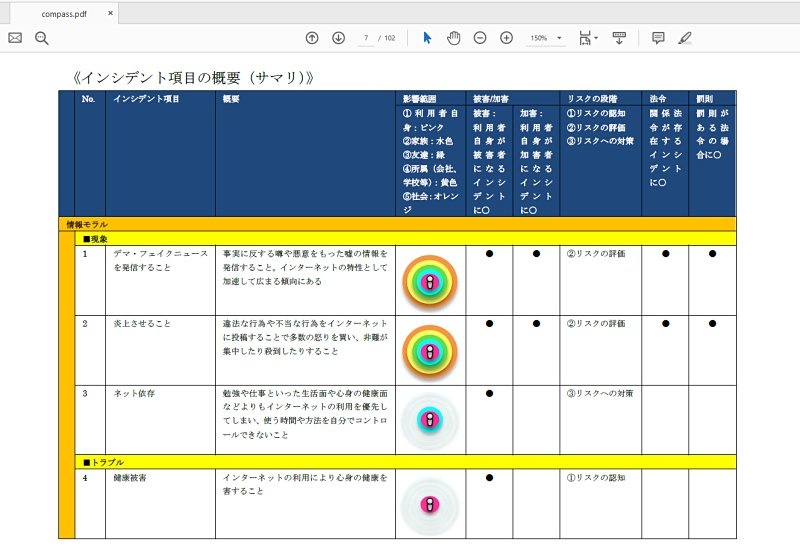The image size is (800, 559).
Task: Expand the fit page options dropdown
Action: (x=588, y=38)
